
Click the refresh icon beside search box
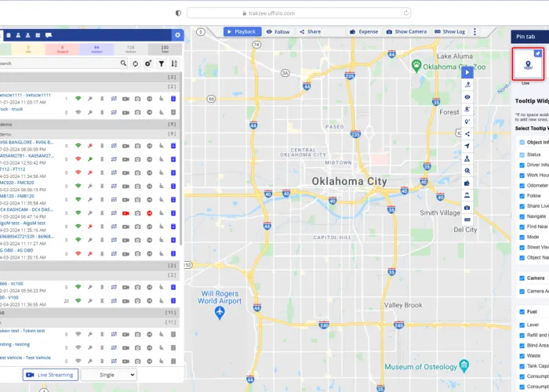[136, 64]
